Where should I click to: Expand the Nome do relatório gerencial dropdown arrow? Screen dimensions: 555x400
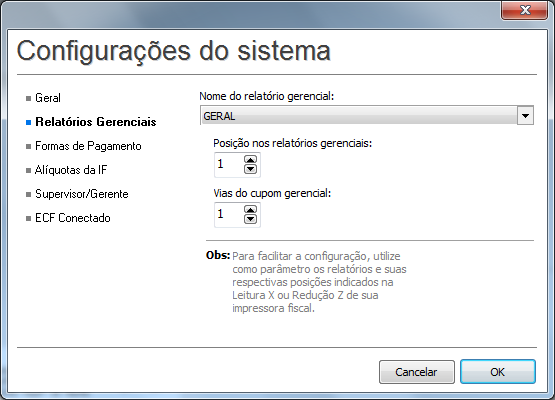[x=525, y=116]
